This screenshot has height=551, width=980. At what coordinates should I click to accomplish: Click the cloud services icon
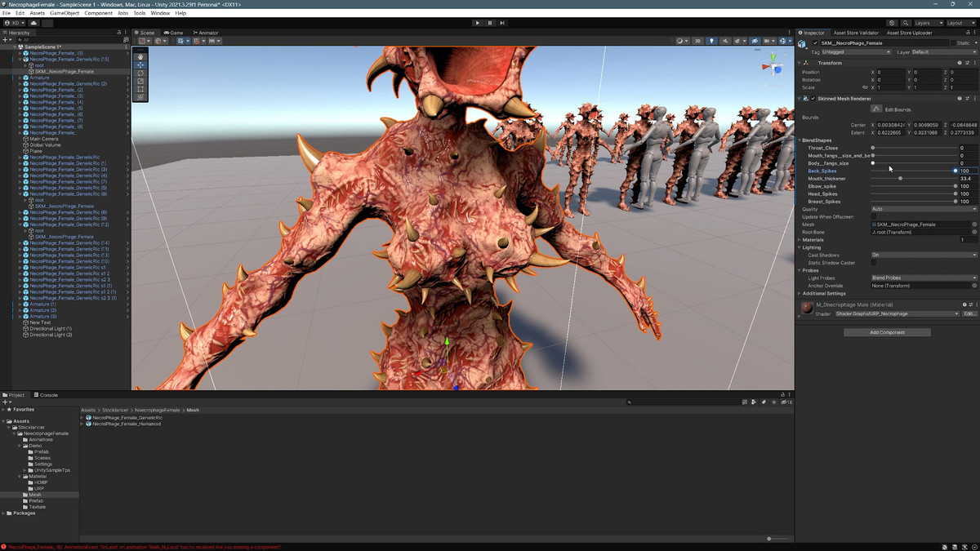34,23
